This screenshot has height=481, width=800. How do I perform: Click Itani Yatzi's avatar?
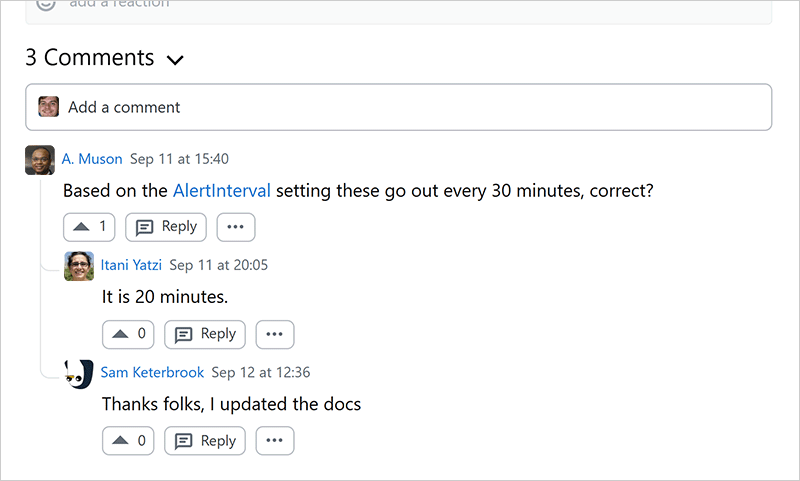[x=79, y=266]
